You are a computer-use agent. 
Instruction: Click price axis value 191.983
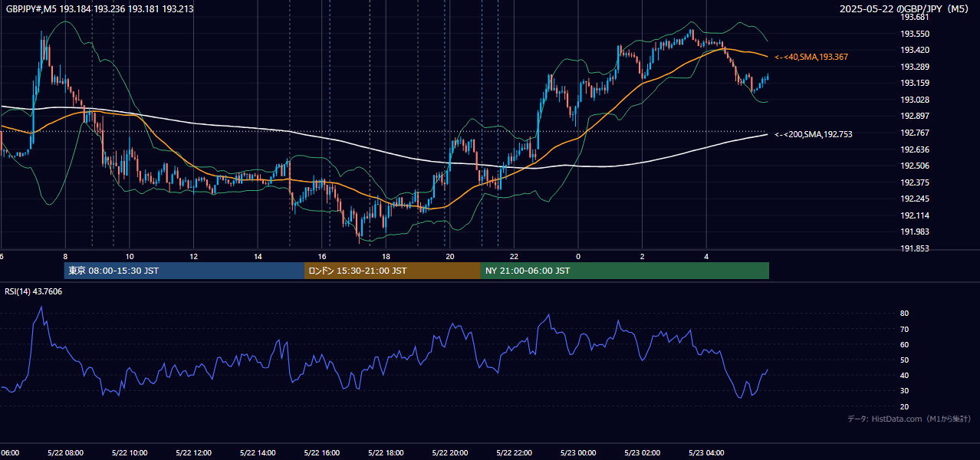pyautogui.click(x=914, y=232)
